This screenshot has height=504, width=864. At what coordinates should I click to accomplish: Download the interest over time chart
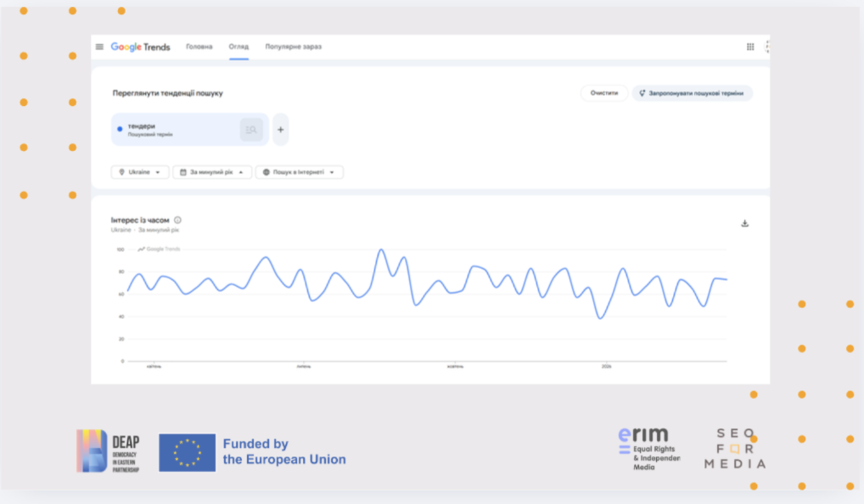click(x=745, y=224)
